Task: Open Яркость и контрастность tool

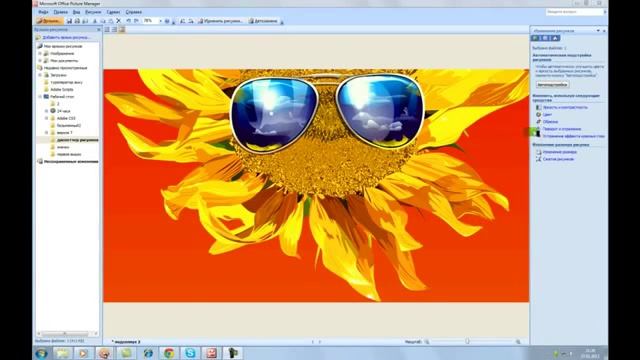Action: coord(565,107)
